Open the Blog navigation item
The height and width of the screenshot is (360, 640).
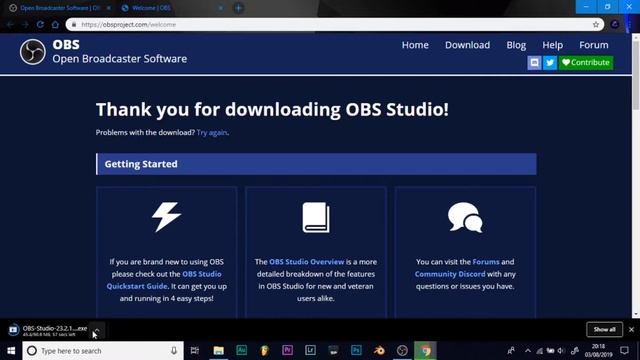(516, 45)
